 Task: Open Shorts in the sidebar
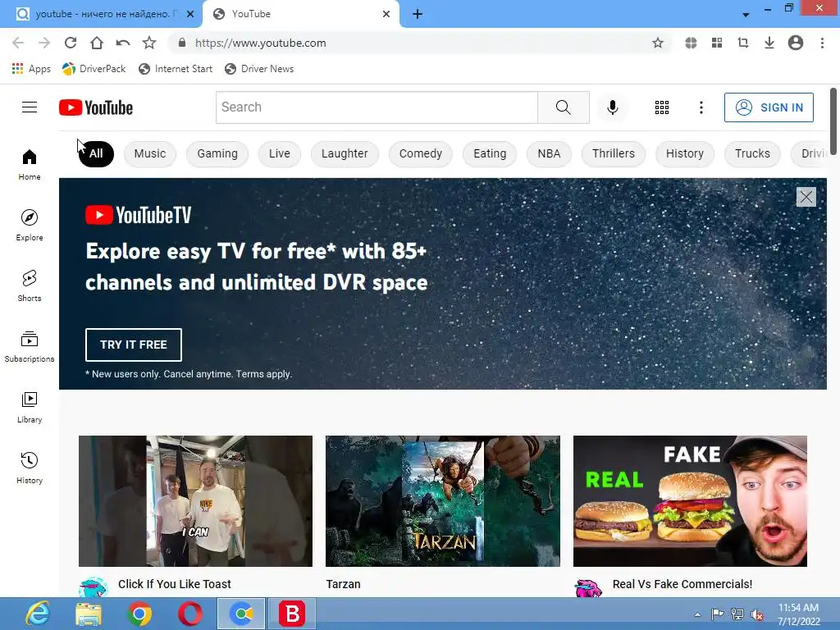(x=30, y=285)
